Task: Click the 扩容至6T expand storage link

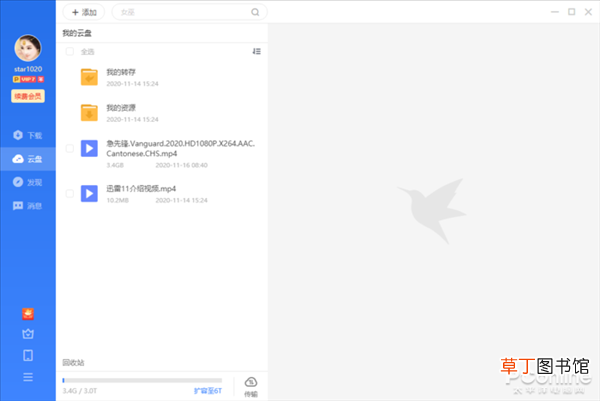Action: [208, 391]
